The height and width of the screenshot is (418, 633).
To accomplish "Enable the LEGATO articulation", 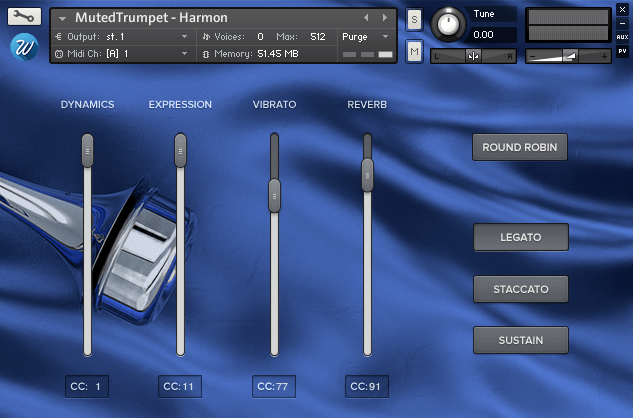I will [521, 237].
